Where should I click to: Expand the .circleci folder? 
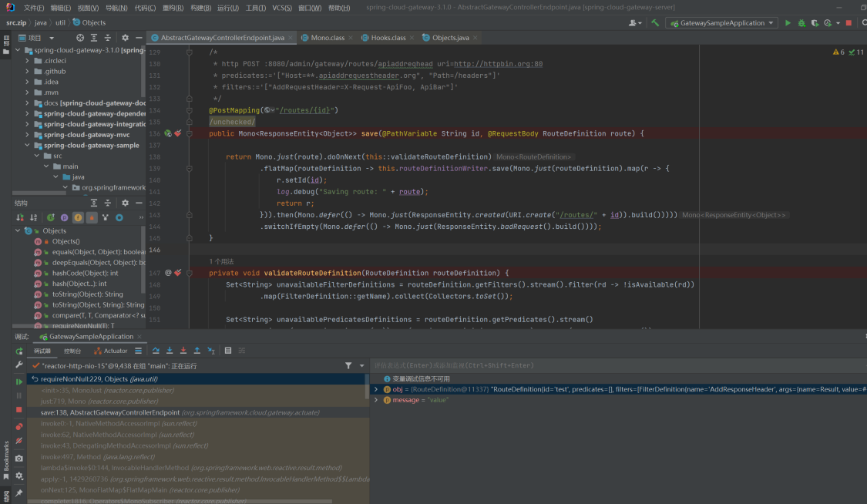[27, 61]
